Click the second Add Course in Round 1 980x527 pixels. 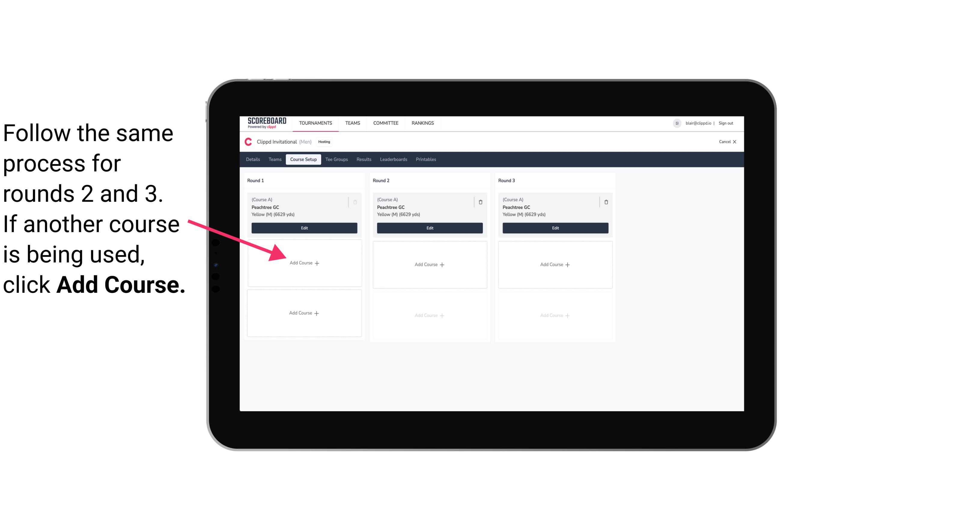(304, 313)
